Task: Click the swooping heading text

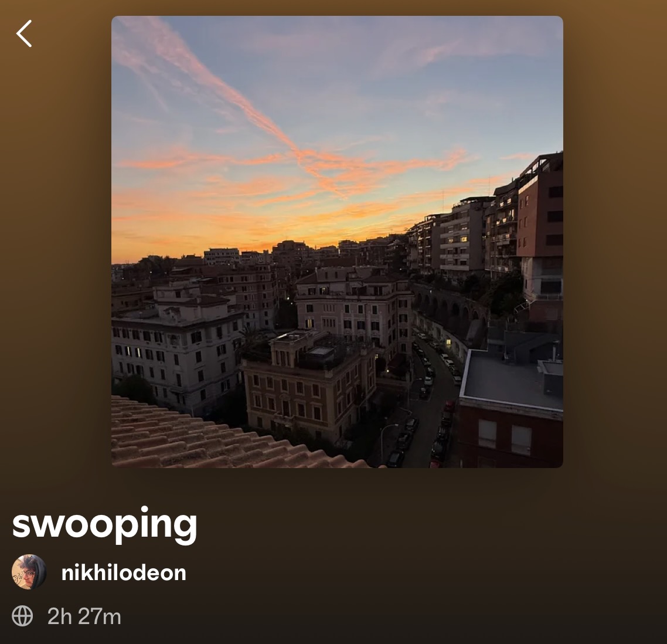Action: pos(105,524)
